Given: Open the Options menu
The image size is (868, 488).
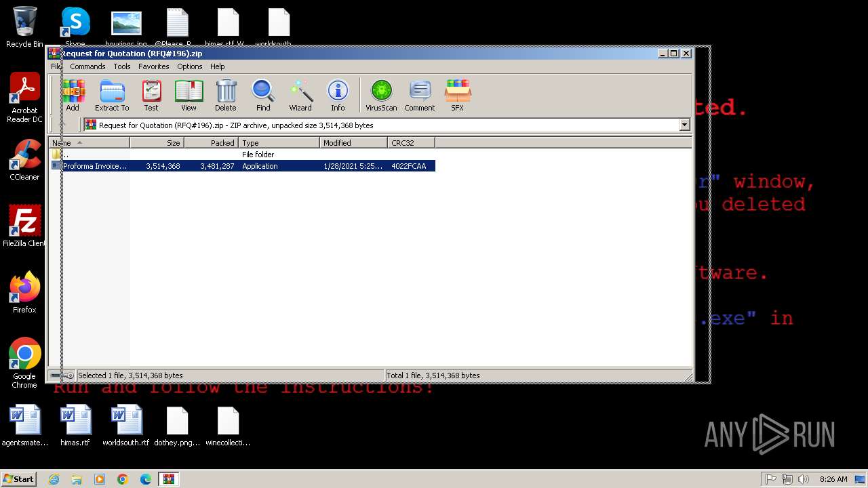Looking at the screenshot, I should coord(190,66).
